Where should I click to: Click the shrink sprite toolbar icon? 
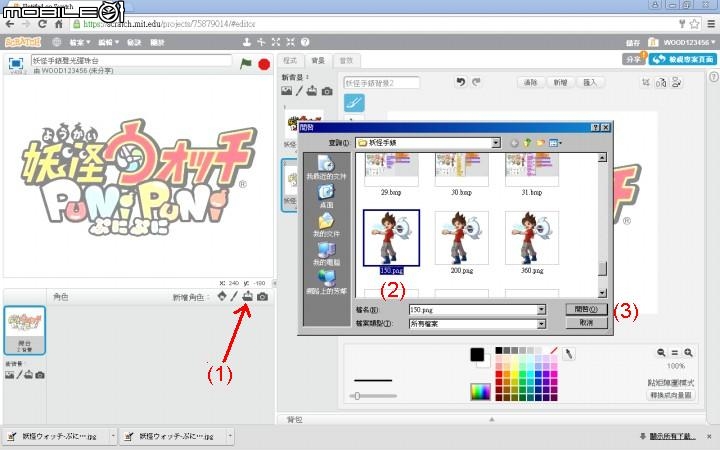290,42
